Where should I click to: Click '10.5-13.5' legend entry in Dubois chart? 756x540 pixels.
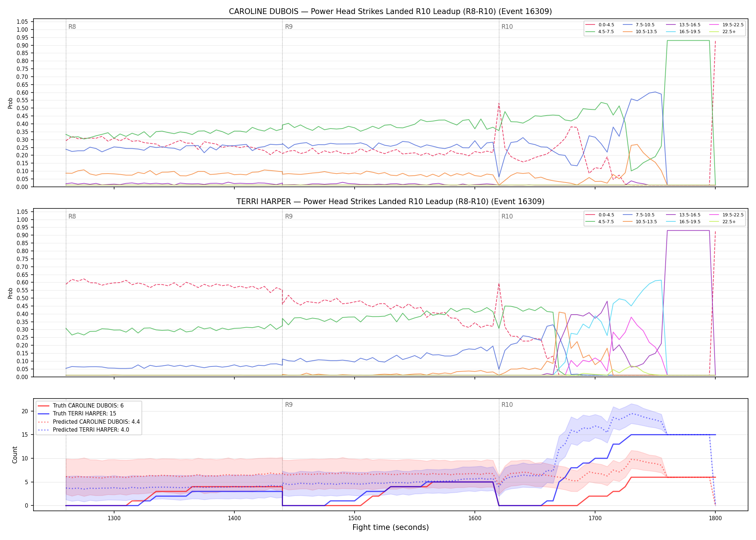click(640, 32)
